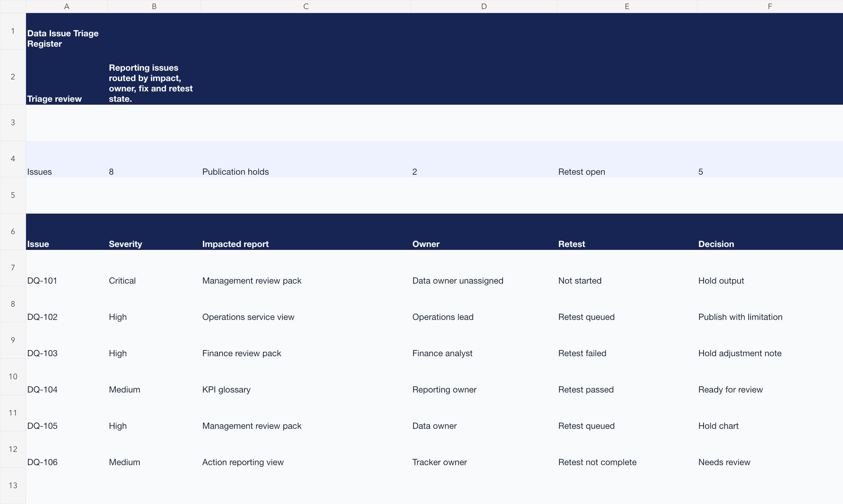The image size is (843, 504).
Task: Click the 'Finance review pack' cell
Action: [306, 341]
